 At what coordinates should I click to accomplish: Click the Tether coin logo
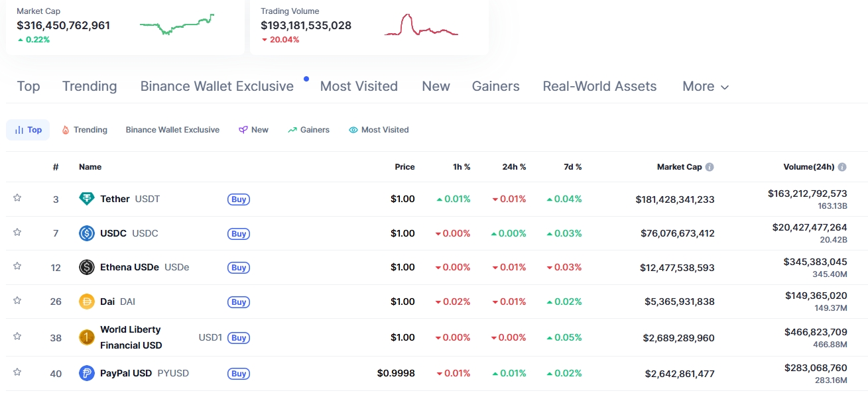[87, 198]
